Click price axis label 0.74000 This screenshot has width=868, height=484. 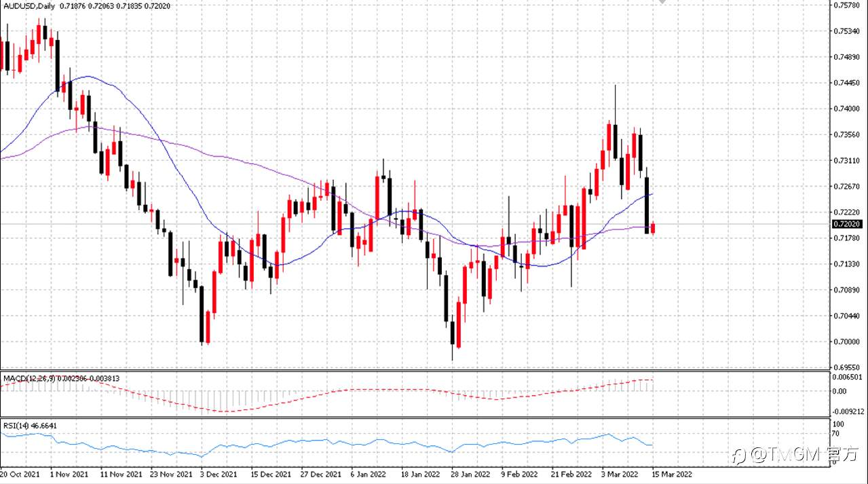(x=846, y=109)
